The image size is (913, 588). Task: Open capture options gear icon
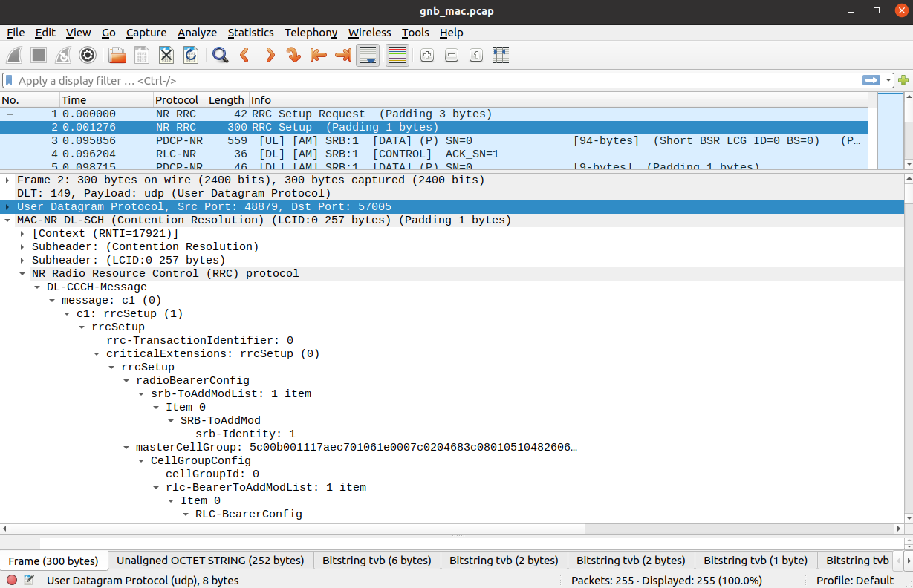click(88, 55)
